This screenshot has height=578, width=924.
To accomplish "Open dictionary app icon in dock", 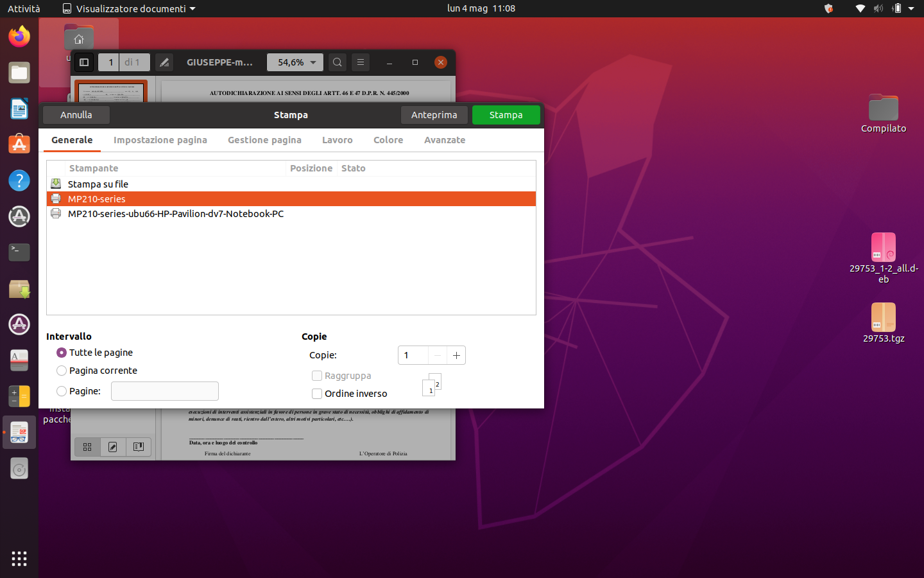I will click(x=19, y=360).
